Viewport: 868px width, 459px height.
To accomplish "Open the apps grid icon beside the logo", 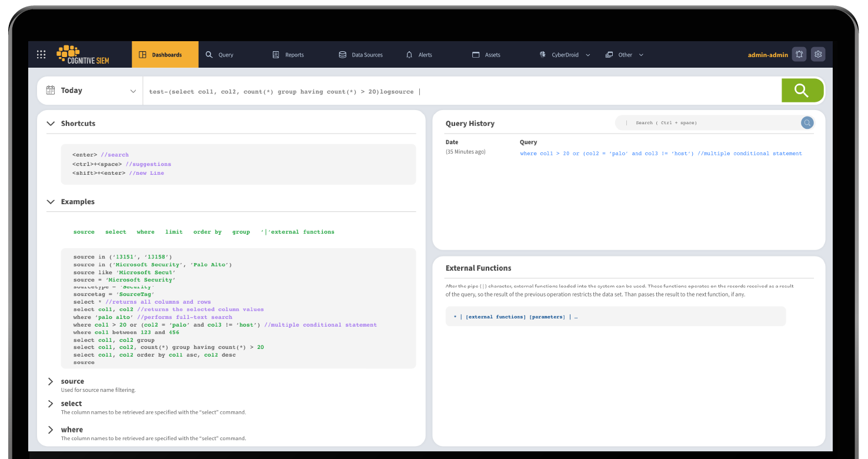I will pyautogui.click(x=41, y=54).
